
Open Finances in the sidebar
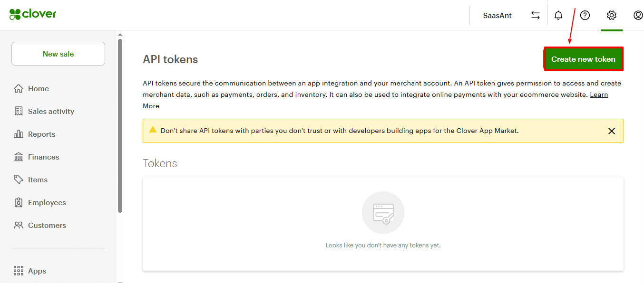[43, 157]
